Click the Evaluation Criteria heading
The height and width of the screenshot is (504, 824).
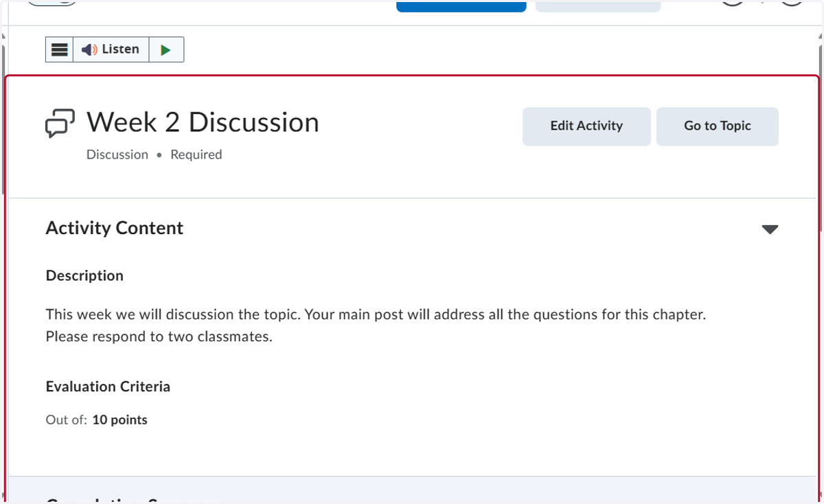click(x=108, y=387)
